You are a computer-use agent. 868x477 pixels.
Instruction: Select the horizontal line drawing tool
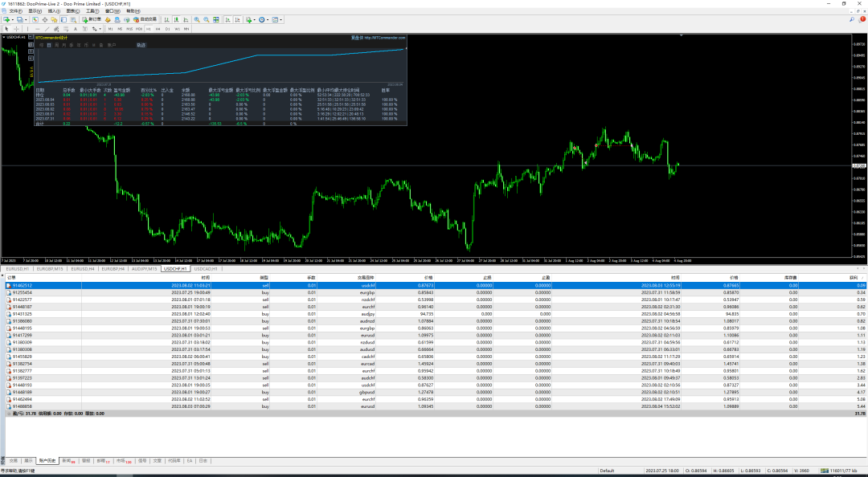click(x=38, y=29)
